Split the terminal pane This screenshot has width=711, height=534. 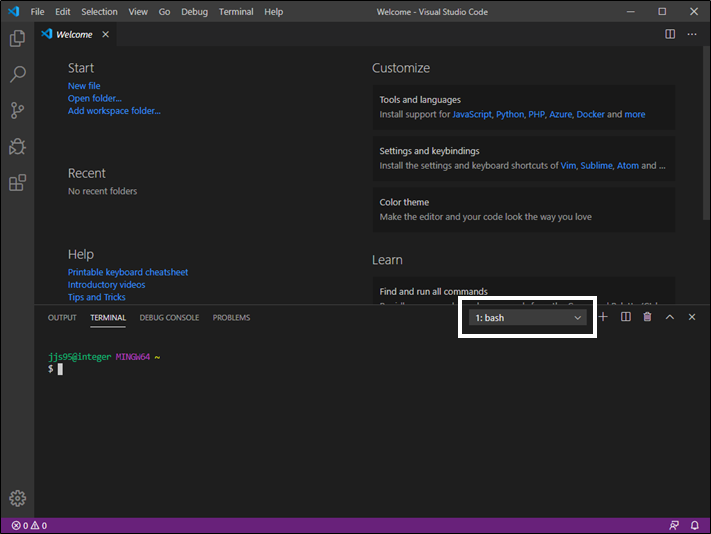click(625, 317)
